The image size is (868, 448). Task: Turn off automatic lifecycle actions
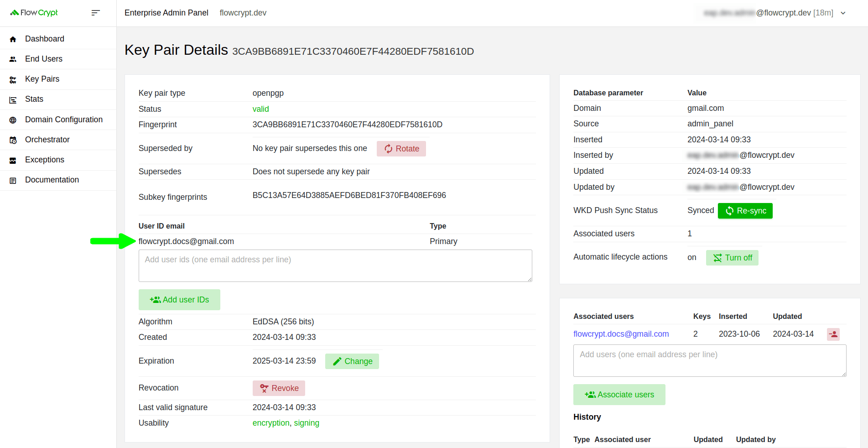(x=732, y=258)
